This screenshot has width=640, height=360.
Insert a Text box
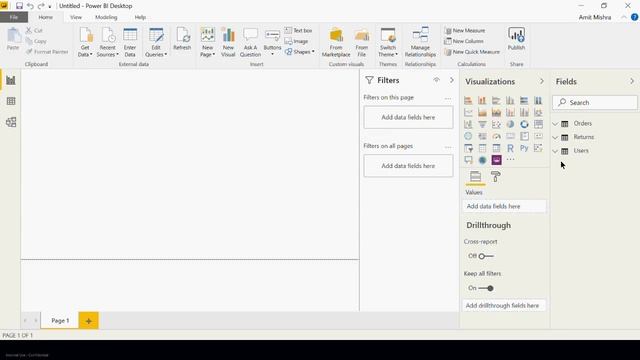tap(298, 31)
